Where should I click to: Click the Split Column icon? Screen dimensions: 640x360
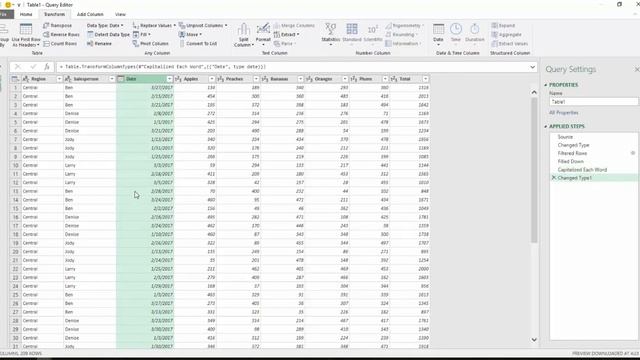(244, 30)
